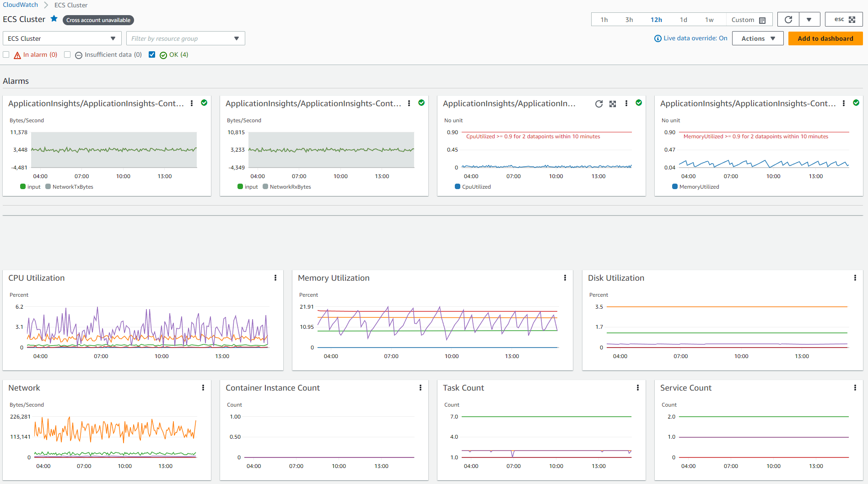Click the MemoryUtilized threshold annotation text

[x=756, y=136]
